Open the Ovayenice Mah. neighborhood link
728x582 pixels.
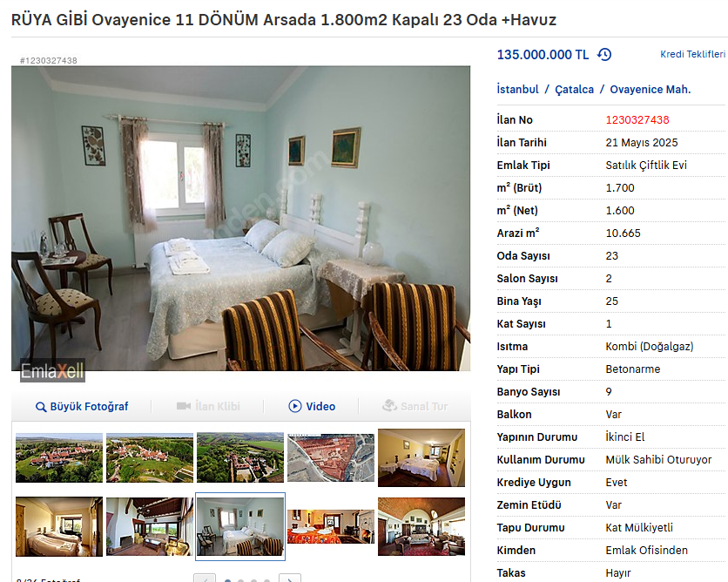(650, 90)
